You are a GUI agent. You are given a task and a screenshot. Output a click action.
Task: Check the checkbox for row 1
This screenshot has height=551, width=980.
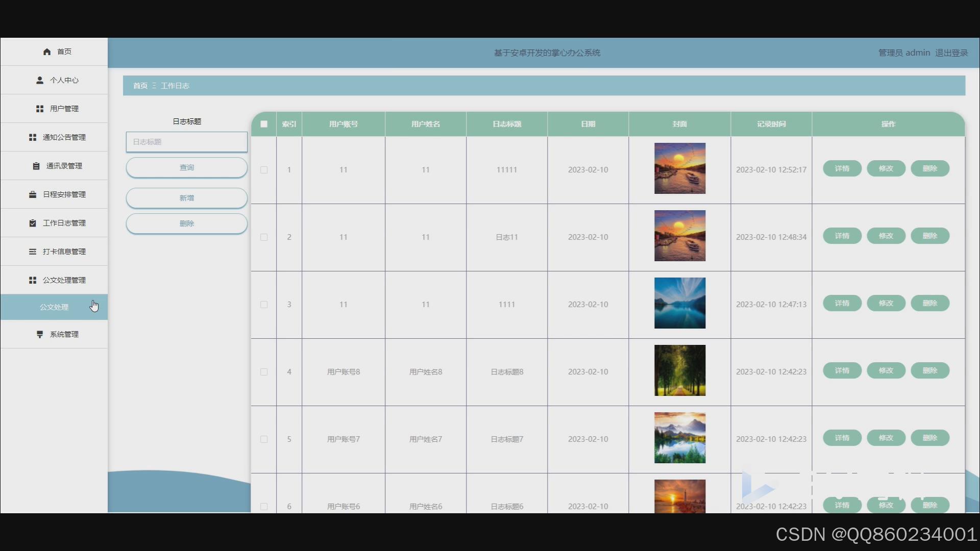pos(264,170)
